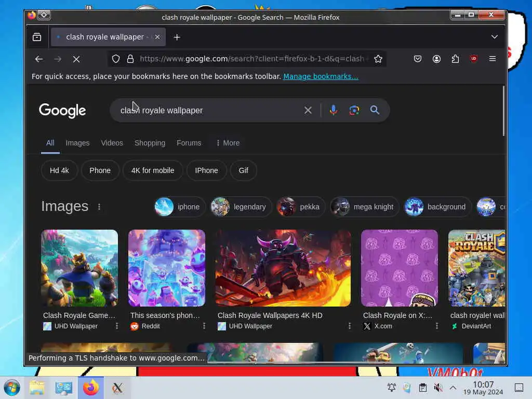Toggle muted volume tray icon
This screenshot has width=532, height=399.
click(x=438, y=388)
